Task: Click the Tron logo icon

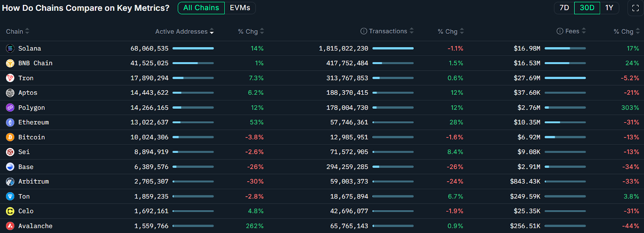Action: [x=10, y=78]
